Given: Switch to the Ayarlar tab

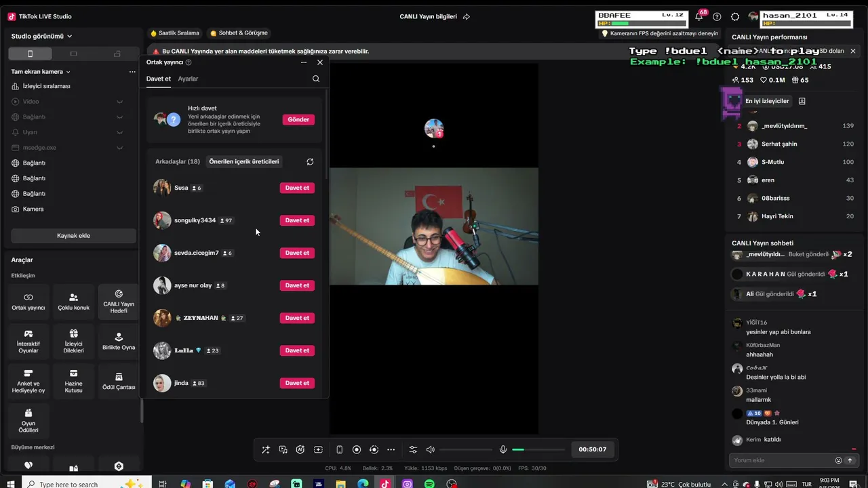Looking at the screenshot, I should click(188, 79).
